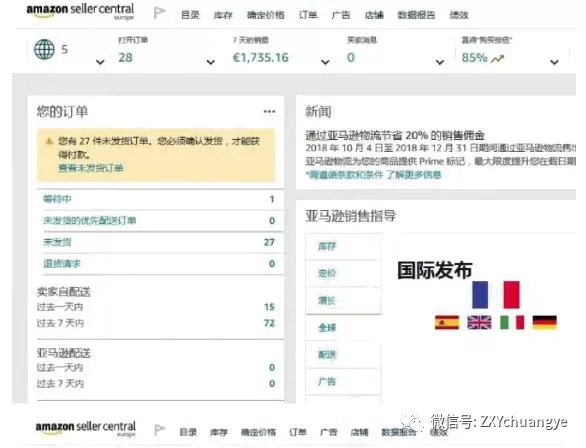Image resolution: width=586 pixels, height=448 pixels.
Task: Click the 27 count in the 未发货 row
Action: (x=269, y=242)
